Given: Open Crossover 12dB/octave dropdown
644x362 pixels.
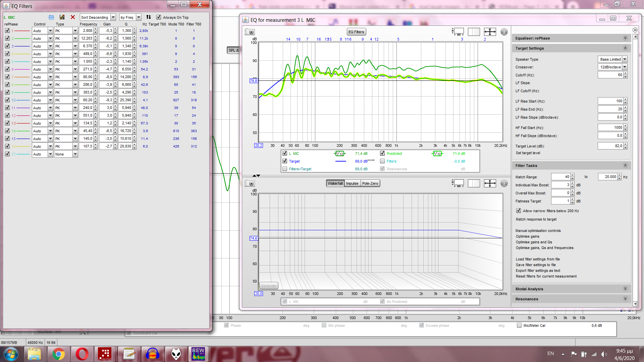Looking at the screenshot, I should click(612, 67).
